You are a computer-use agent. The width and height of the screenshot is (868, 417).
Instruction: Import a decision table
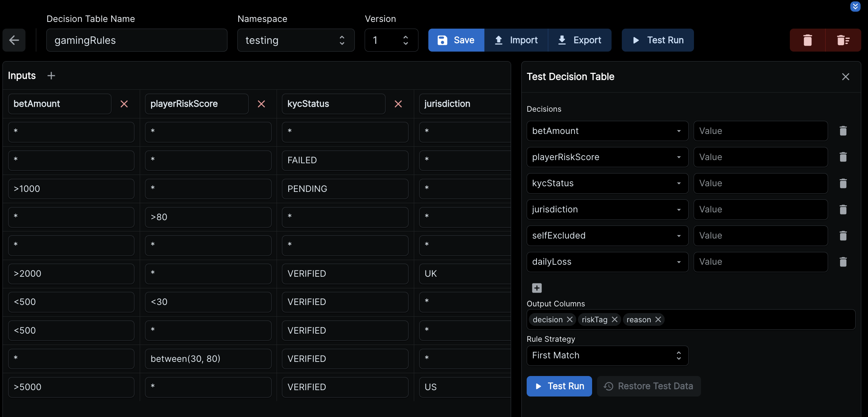516,40
